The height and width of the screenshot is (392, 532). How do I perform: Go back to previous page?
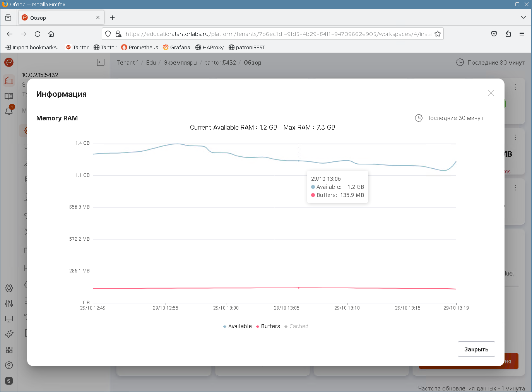click(10, 34)
